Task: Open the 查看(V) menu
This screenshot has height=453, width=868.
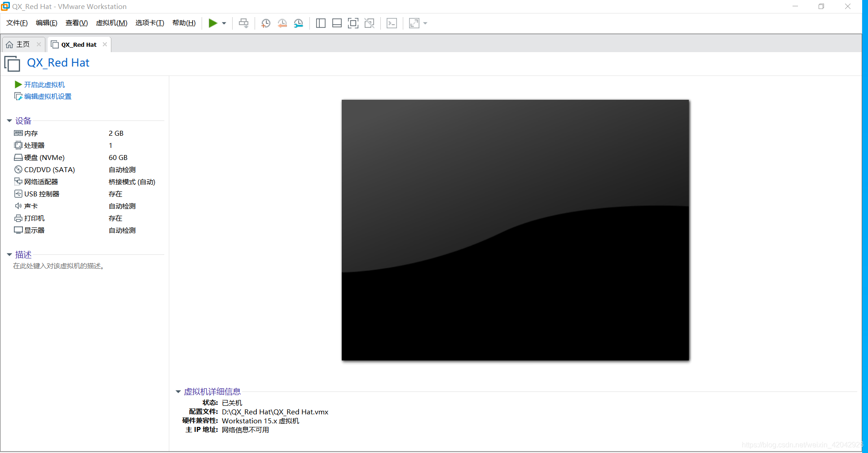Action: point(76,23)
